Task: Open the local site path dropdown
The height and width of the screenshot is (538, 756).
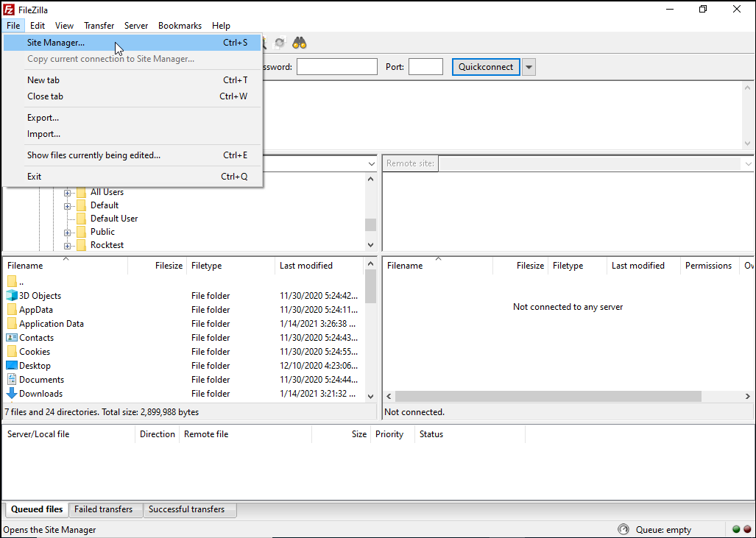Action: coord(371,164)
